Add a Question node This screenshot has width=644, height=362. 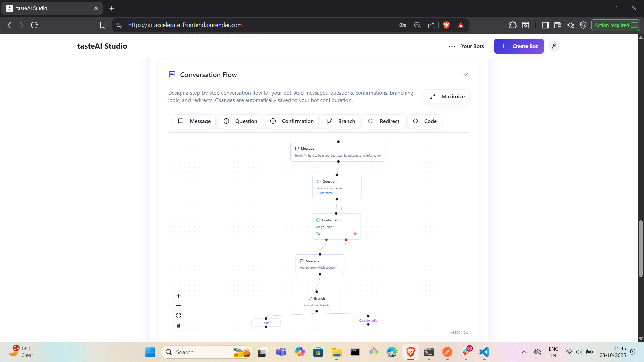pyautogui.click(x=240, y=121)
